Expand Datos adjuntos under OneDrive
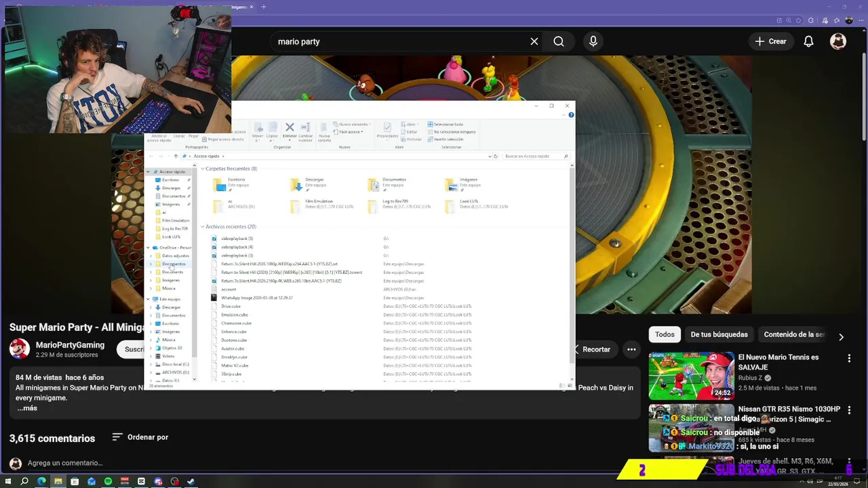The width and height of the screenshot is (868, 488). (151, 256)
